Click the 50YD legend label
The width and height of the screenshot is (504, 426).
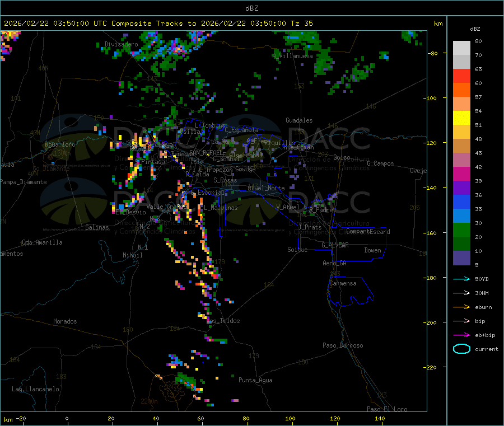[482, 279]
